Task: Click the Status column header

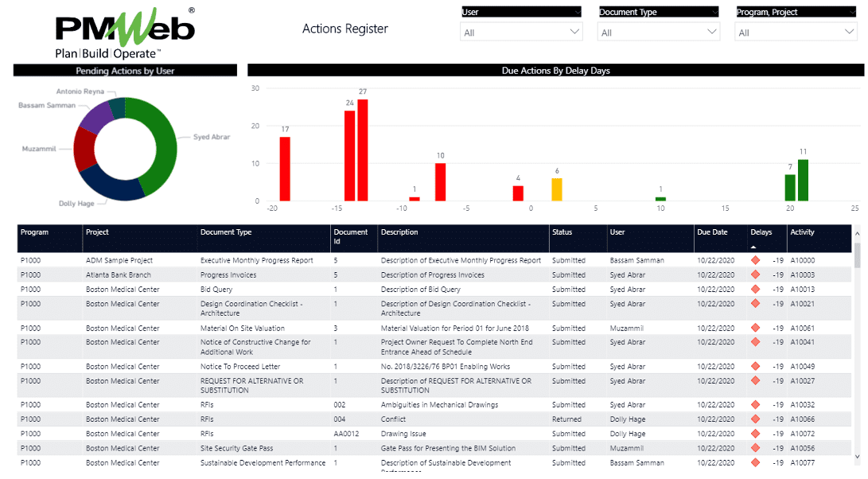Action: coord(562,232)
